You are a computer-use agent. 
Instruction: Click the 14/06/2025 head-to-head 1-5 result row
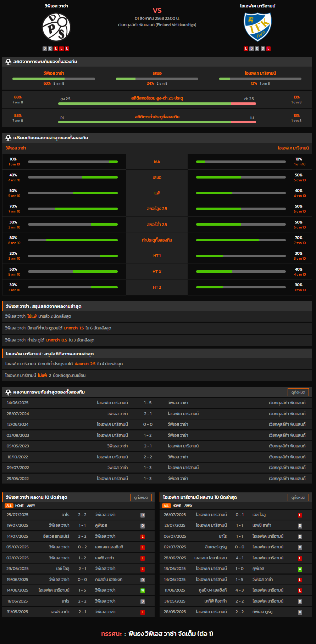tap(157, 403)
